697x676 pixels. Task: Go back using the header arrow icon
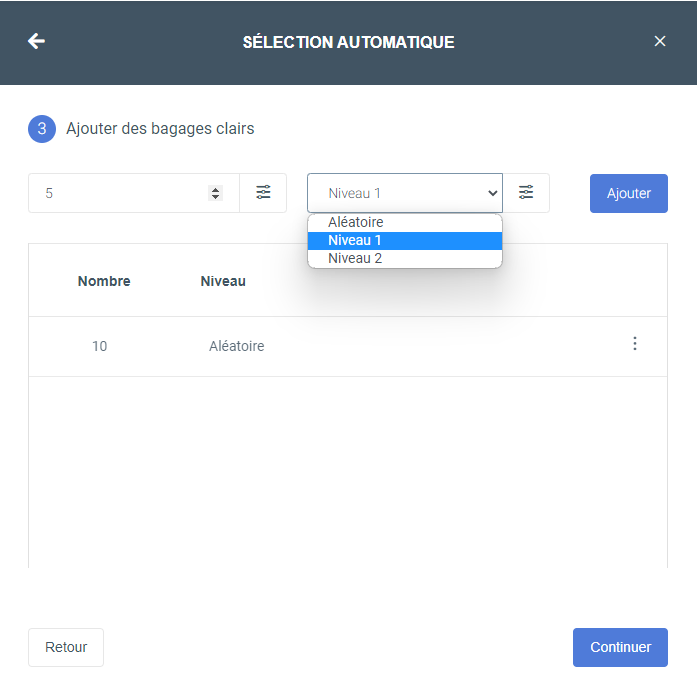[36, 41]
